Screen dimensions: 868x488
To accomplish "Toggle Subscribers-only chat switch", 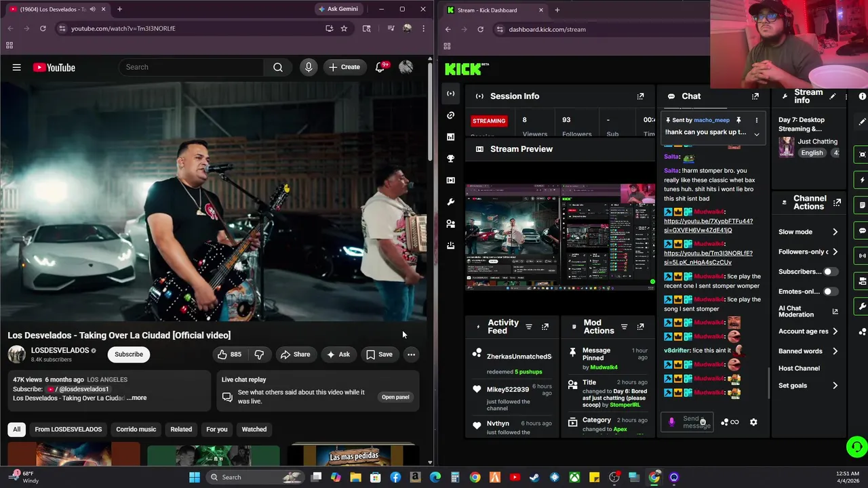I will [830, 272].
